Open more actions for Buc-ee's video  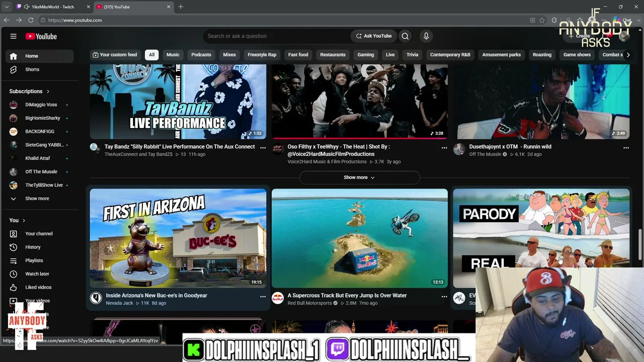click(263, 297)
